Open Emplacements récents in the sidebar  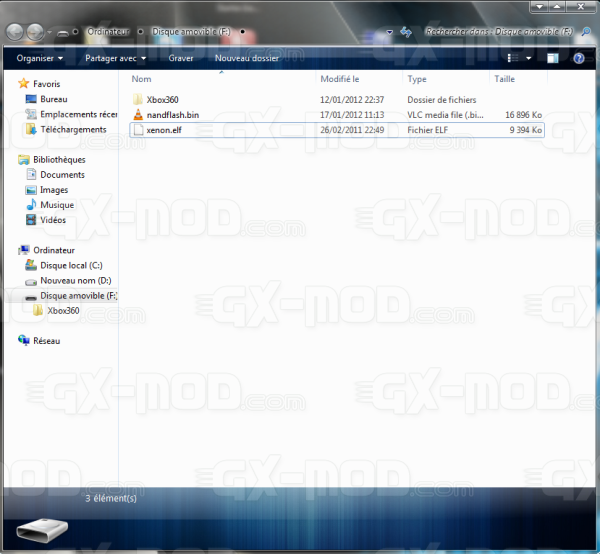(x=79, y=114)
